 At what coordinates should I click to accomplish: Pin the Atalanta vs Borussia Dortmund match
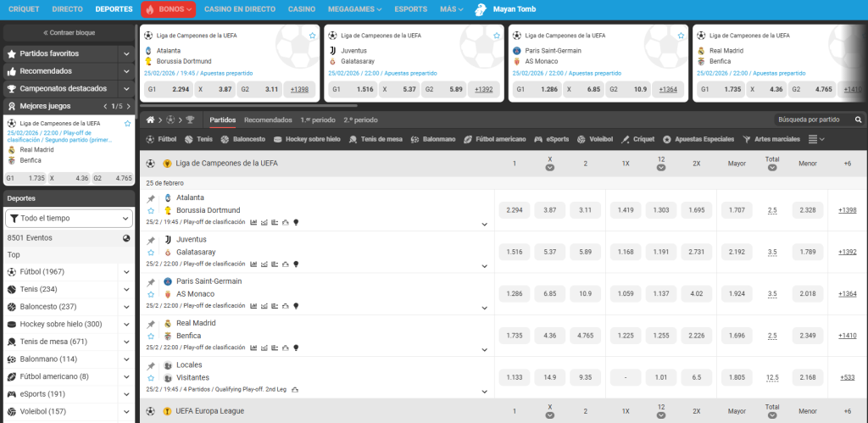(151, 198)
